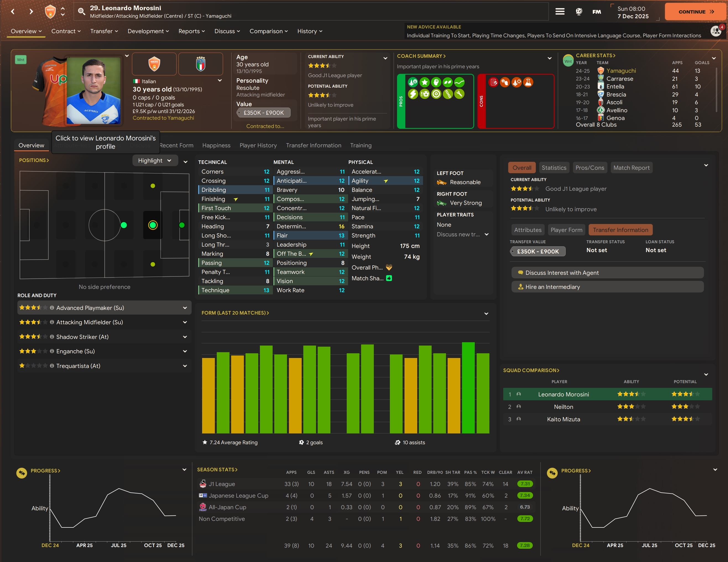Select the Statistics toggle in analysis panel
Screen dimensions: 728x562
point(554,168)
